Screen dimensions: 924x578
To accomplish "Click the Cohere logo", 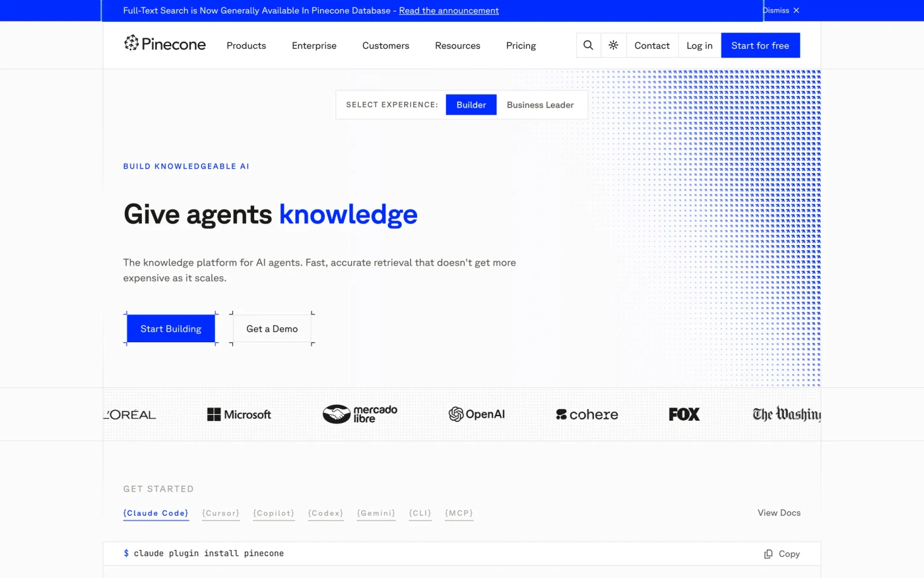I will 587,414.
